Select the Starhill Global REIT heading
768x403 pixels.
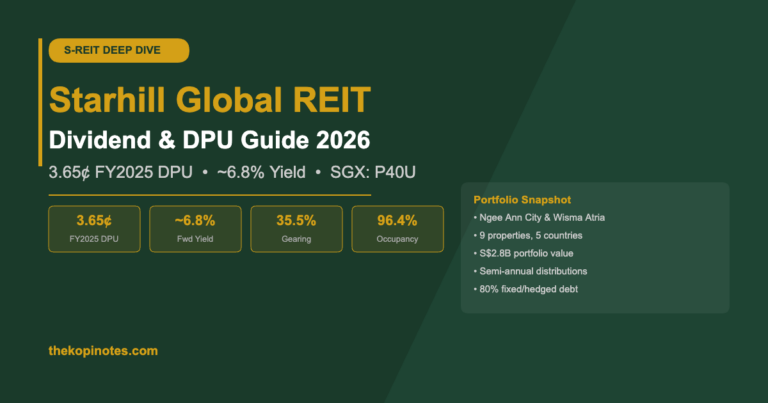tap(210, 100)
